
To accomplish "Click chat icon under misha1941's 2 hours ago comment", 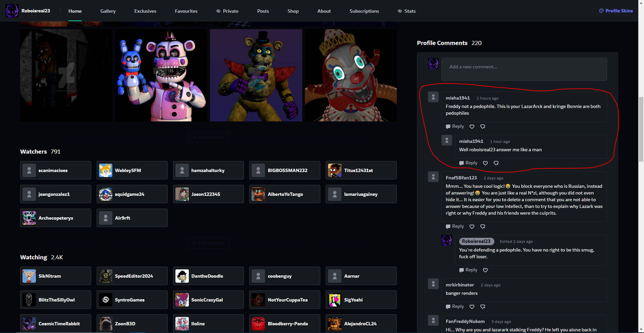I will point(482,127).
